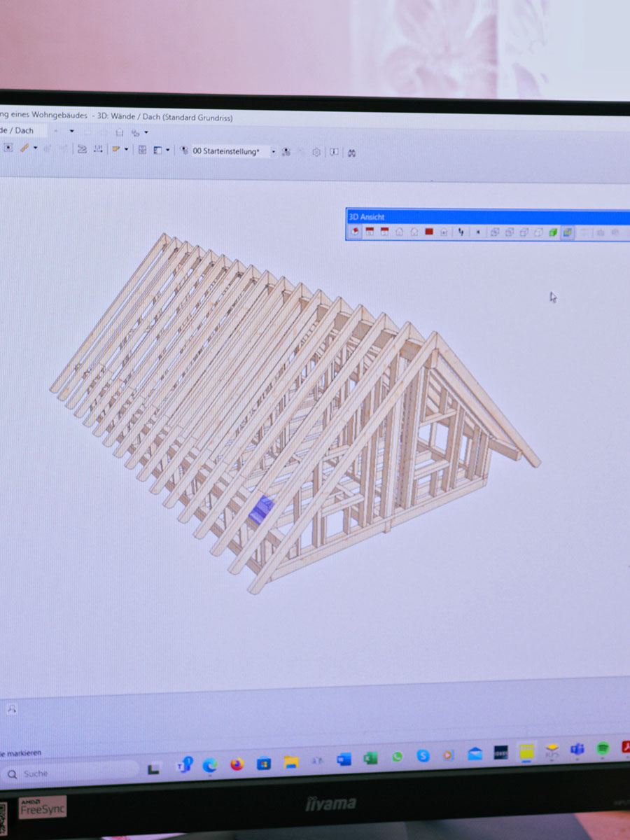
Task: Open the '00 Starteinstellung' dropdown
Action: click(274, 152)
